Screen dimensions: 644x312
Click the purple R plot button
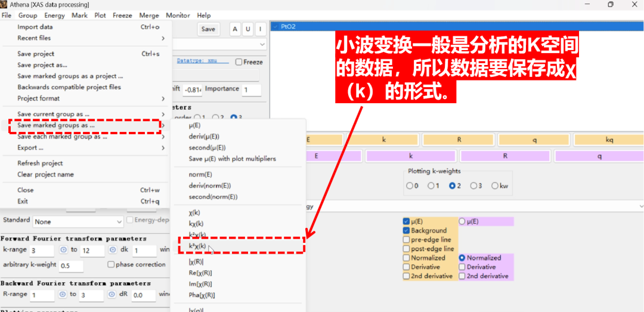pos(505,156)
